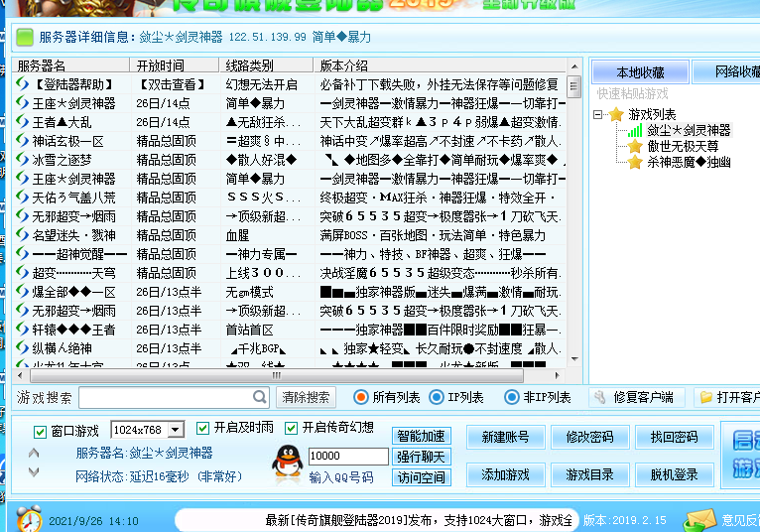Screen dimensions: 760x532
Task: Toggle the 开启及时雨 checkbox
Action: click(x=202, y=428)
